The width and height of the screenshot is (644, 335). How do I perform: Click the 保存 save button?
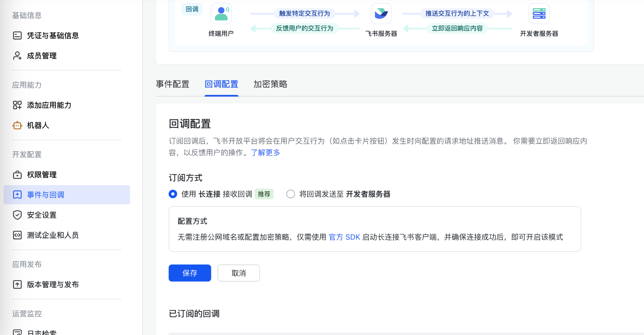point(190,273)
